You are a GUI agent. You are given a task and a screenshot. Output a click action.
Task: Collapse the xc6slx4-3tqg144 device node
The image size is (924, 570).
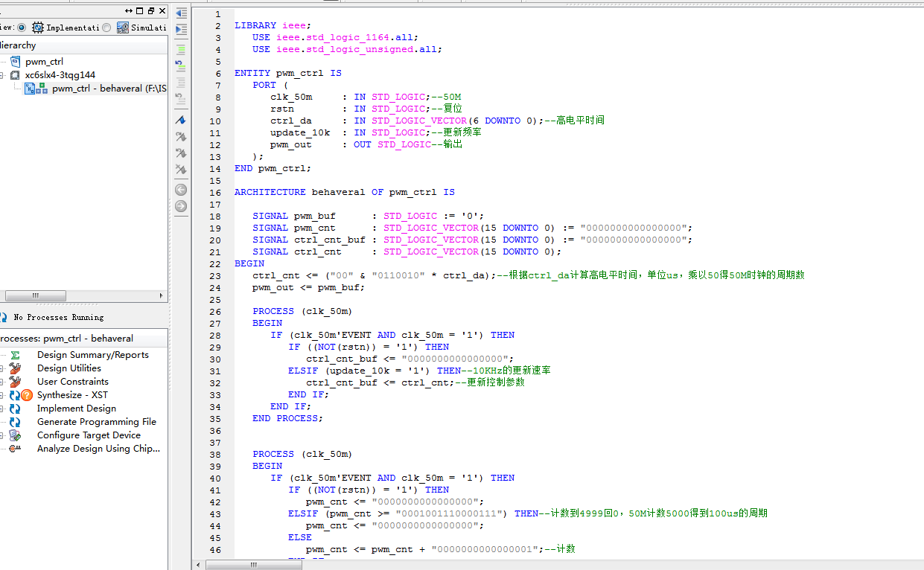tap(2, 75)
